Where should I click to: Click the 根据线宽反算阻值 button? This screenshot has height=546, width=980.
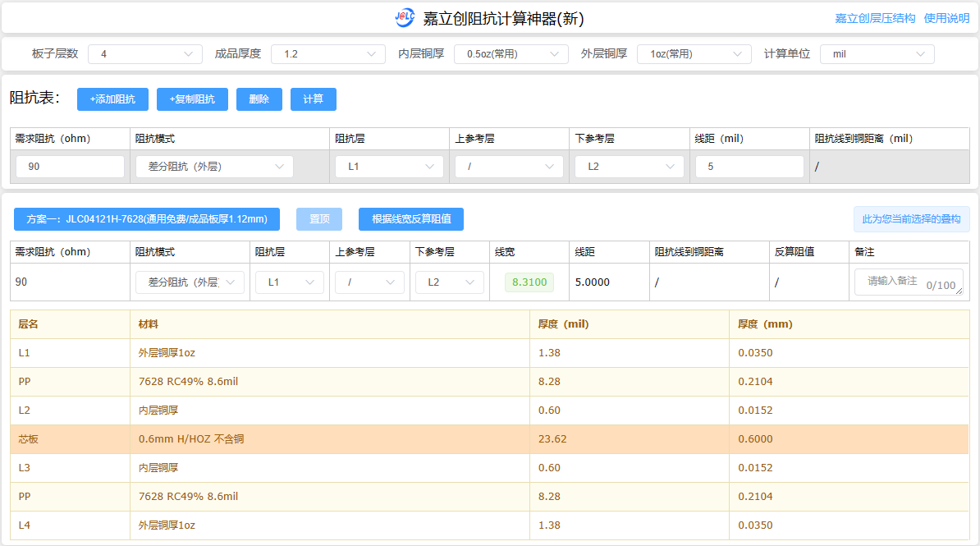pos(410,219)
